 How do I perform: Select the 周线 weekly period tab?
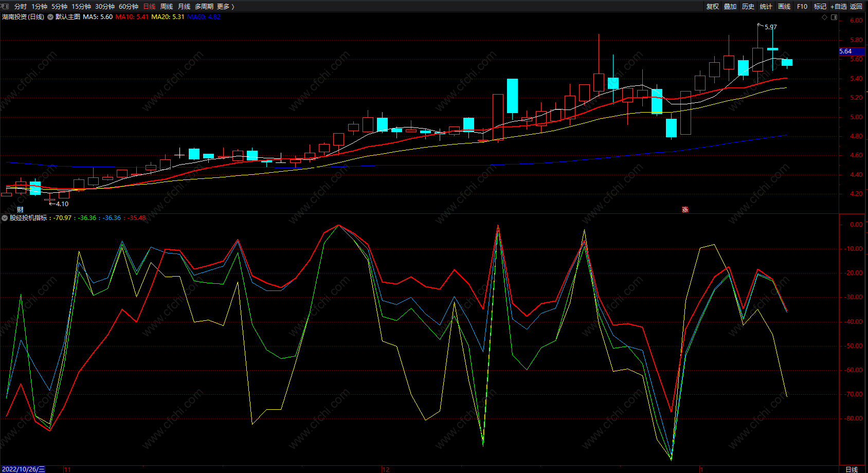[x=167, y=6]
